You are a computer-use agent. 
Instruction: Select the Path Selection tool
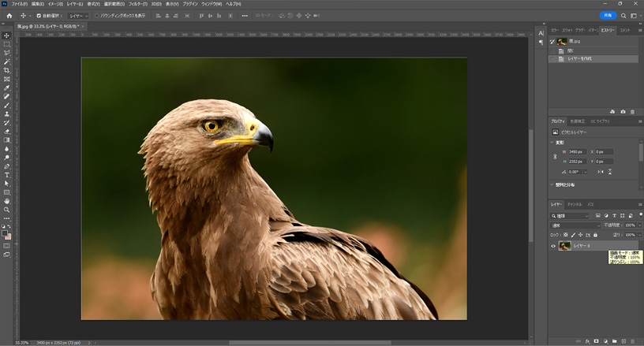(x=6, y=184)
